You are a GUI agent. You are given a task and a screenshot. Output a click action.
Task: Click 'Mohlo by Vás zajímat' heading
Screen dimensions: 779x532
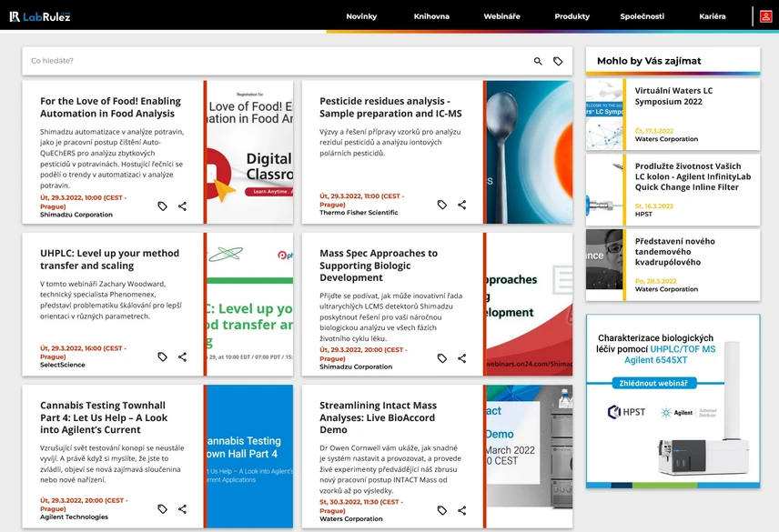649,61
